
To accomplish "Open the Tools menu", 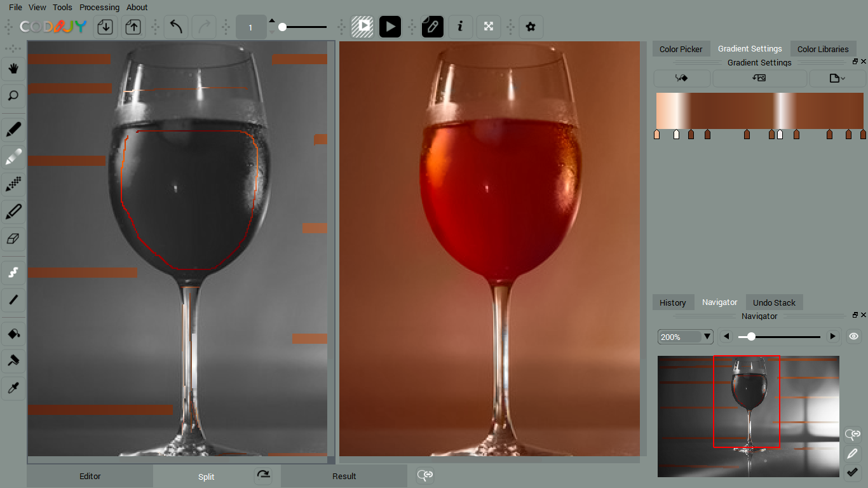I will (x=62, y=8).
